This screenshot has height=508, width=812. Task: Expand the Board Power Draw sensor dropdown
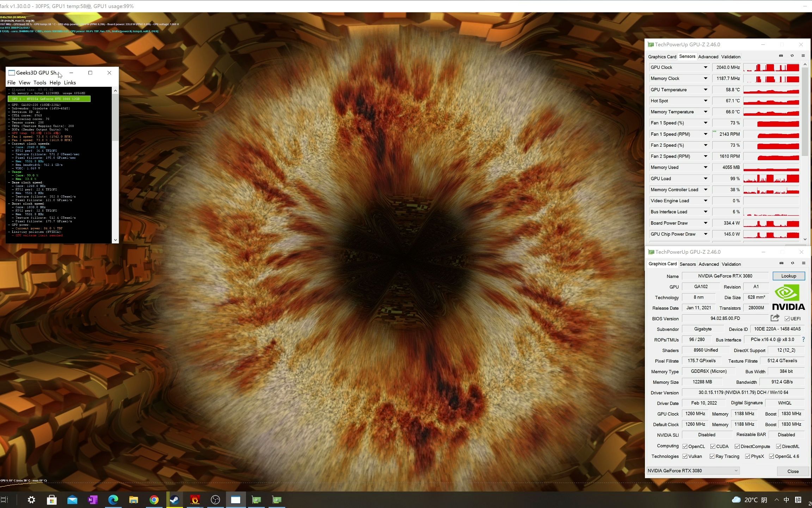click(x=706, y=223)
